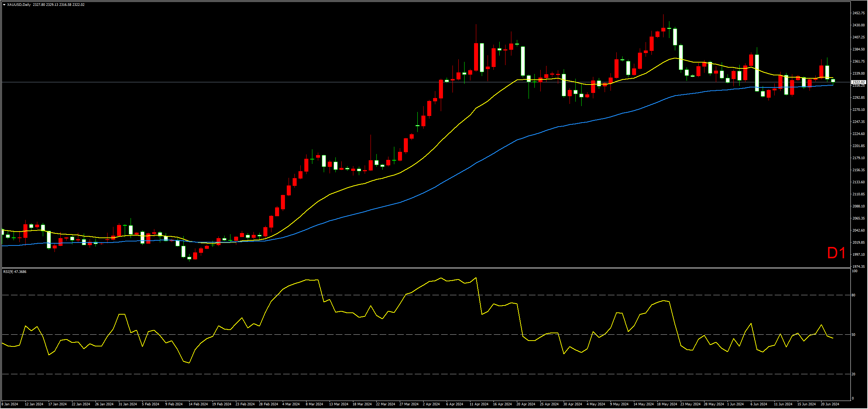Image resolution: width=868 pixels, height=409 pixels.
Task: Click the RSI 50 level label
Action: [x=853, y=334]
